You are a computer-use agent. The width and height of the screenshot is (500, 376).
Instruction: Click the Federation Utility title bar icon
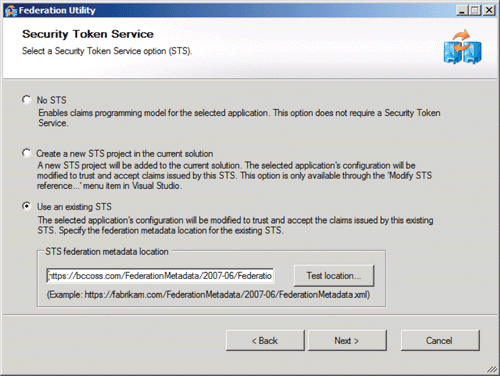(10, 11)
